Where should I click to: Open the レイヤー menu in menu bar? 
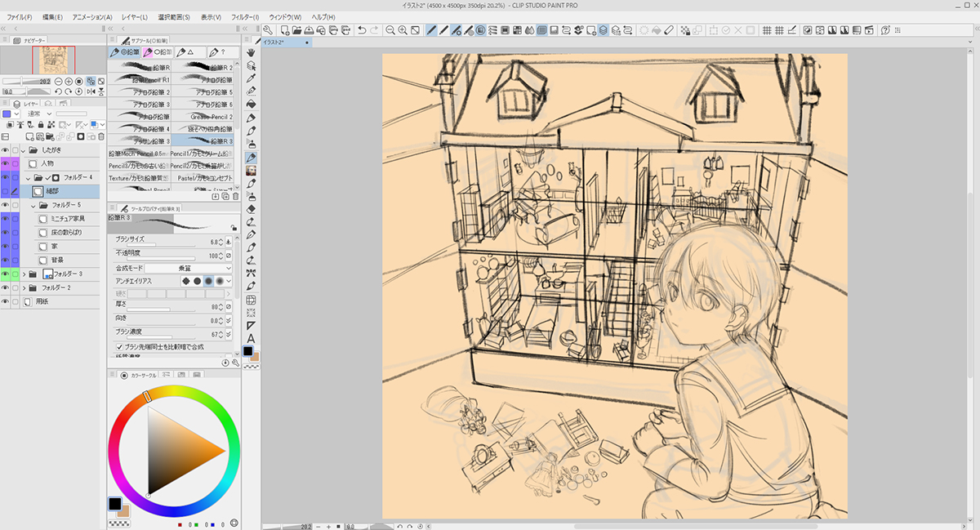click(x=133, y=17)
